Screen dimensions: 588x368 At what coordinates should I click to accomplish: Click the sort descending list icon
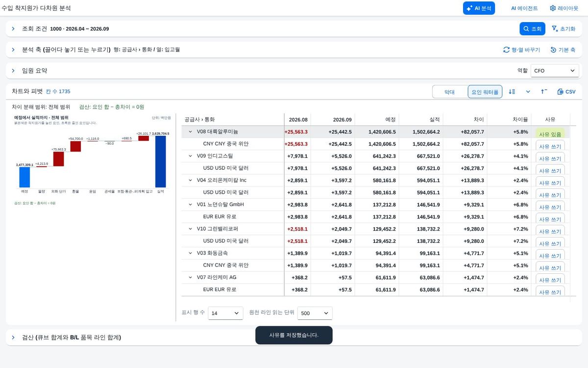512,92
